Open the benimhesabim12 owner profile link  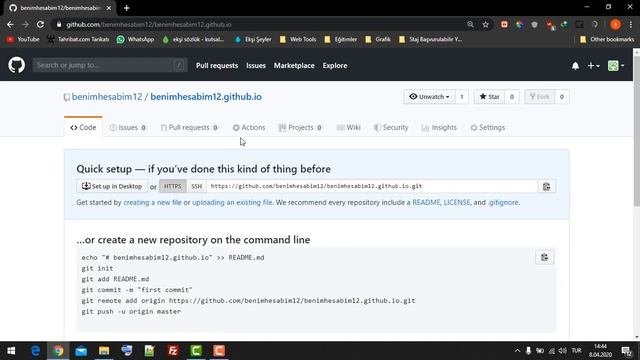(x=107, y=97)
